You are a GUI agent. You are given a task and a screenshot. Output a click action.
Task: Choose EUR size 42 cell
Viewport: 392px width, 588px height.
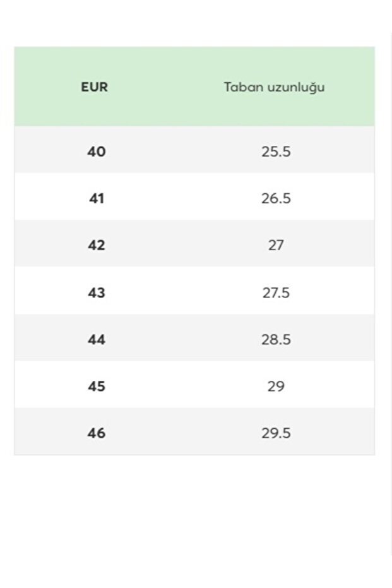click(x=97, y=245)
